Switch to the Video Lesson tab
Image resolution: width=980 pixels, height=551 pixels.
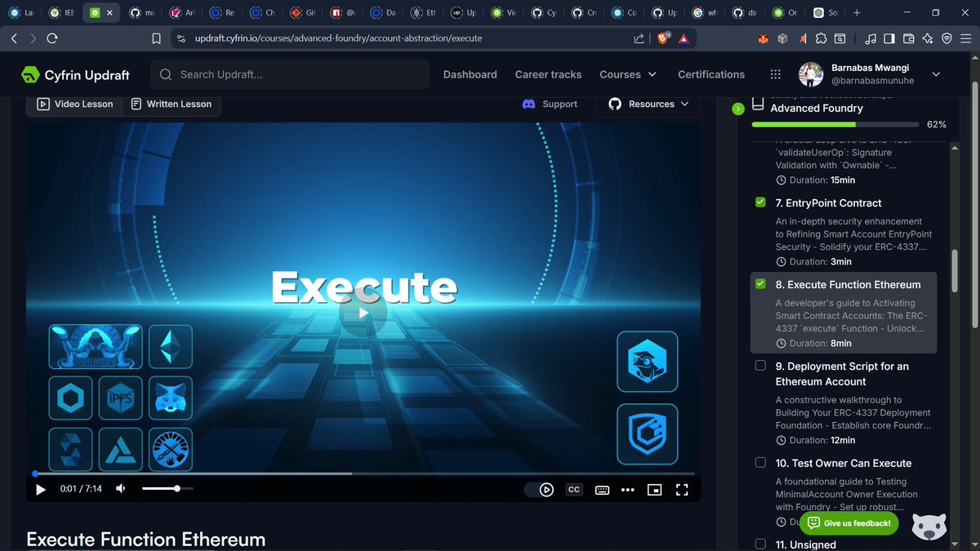pos(75,104)
